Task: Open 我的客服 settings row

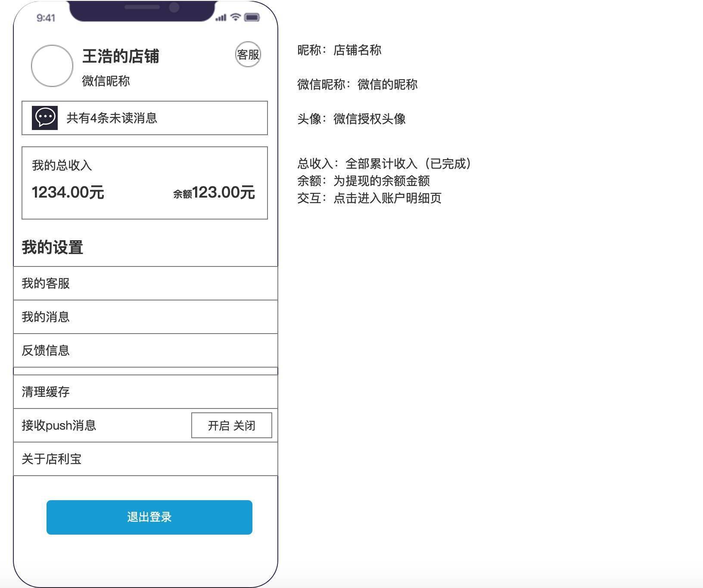Action: click(x=146, y=283)
